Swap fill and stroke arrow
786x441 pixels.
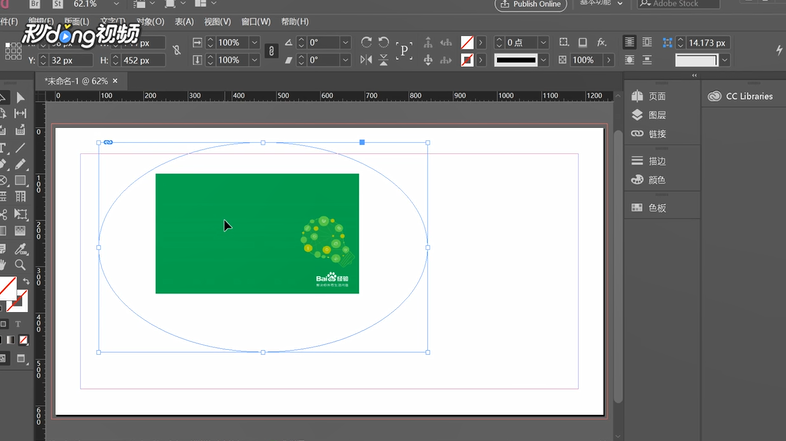point(26,281)
